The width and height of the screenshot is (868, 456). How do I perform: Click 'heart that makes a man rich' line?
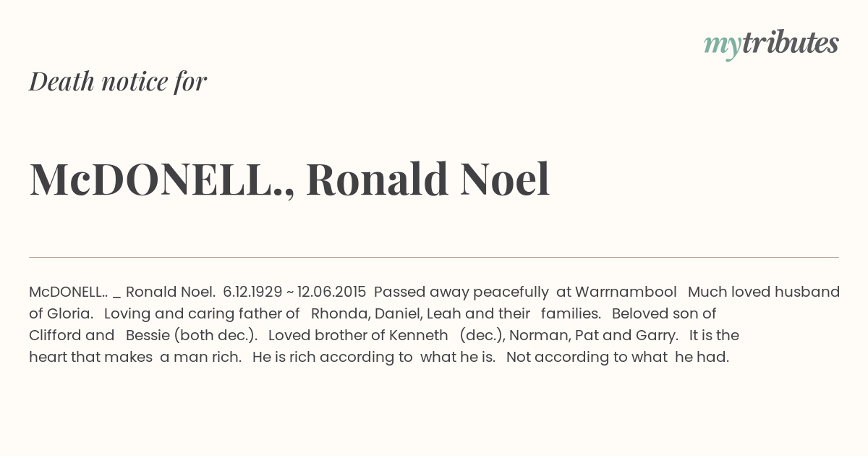point(135,357)
